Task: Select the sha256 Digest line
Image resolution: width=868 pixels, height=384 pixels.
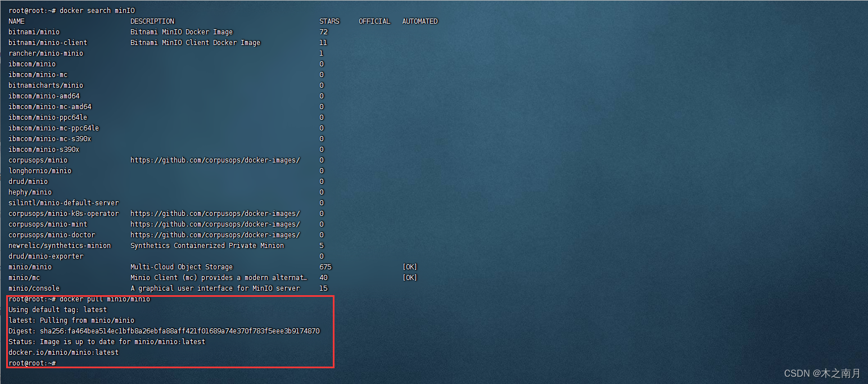Action: (x=164, y=331)
